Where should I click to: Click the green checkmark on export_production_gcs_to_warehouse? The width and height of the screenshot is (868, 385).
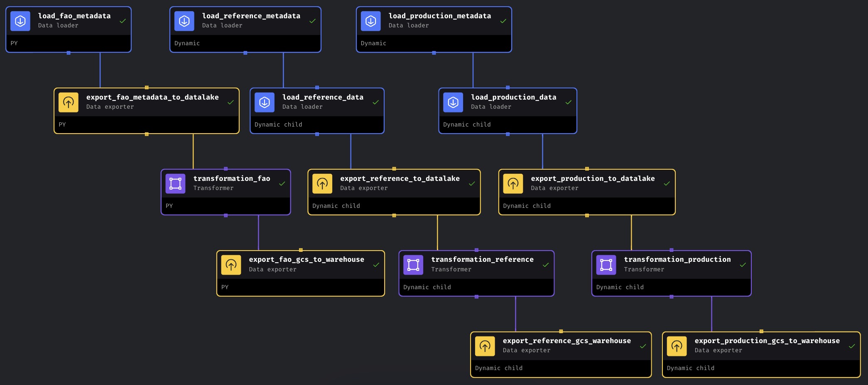[852, 346]
